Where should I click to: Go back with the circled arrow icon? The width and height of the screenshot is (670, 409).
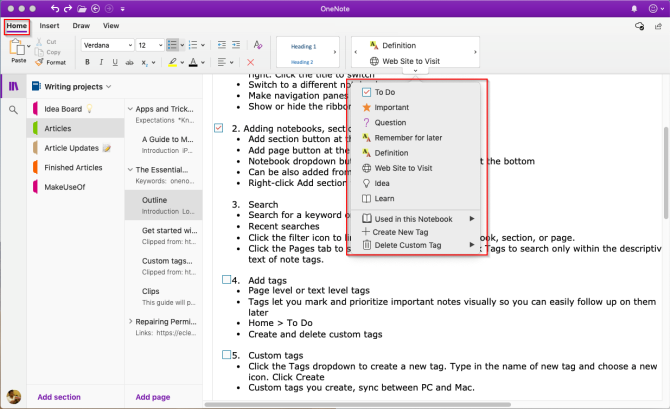coord(96,9)
